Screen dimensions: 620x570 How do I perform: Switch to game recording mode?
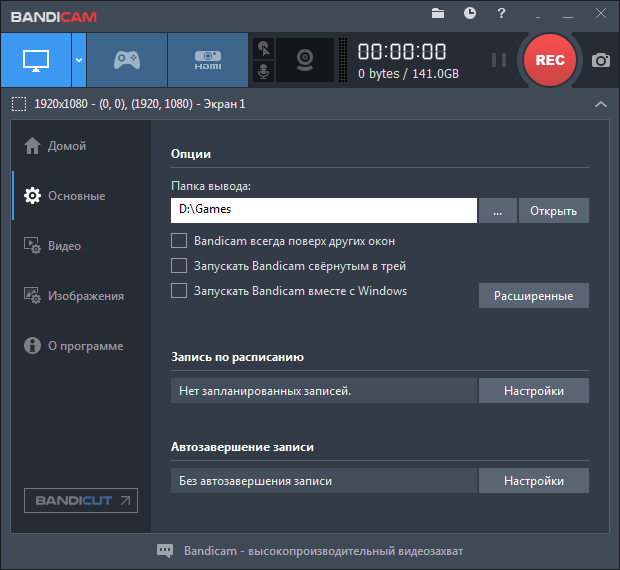tap(126, 60)
